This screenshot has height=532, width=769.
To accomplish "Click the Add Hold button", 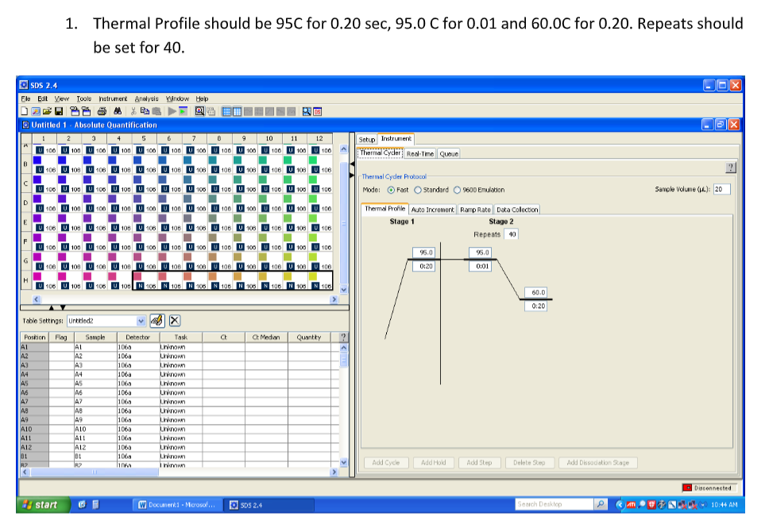I will [x=434, y=462].
